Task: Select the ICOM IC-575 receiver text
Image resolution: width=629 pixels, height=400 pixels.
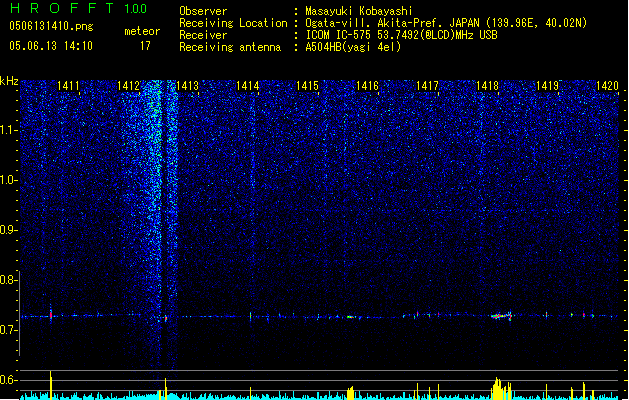Action: pos(401,35)
